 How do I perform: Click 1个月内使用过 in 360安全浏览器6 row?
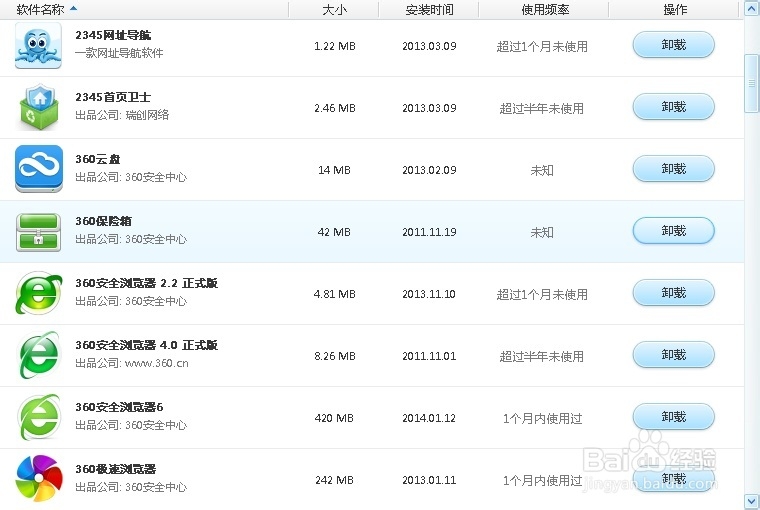[542, 419]
